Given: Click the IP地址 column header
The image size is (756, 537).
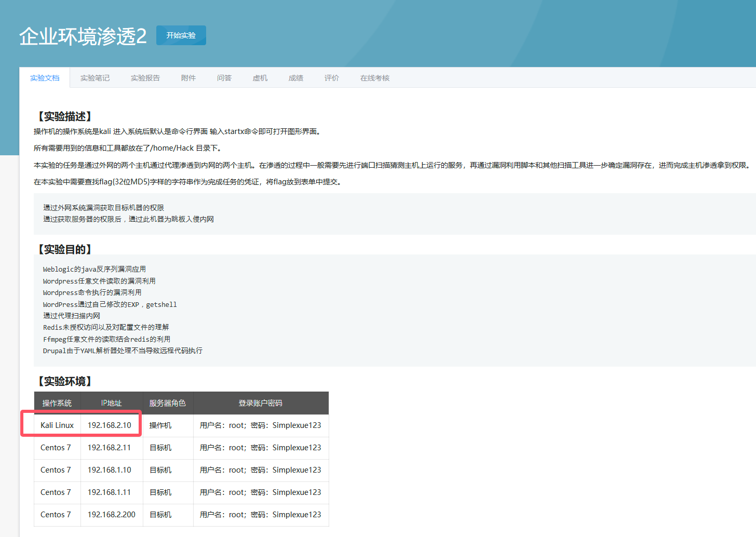Looking at the screenshot, I should [112, 403].
